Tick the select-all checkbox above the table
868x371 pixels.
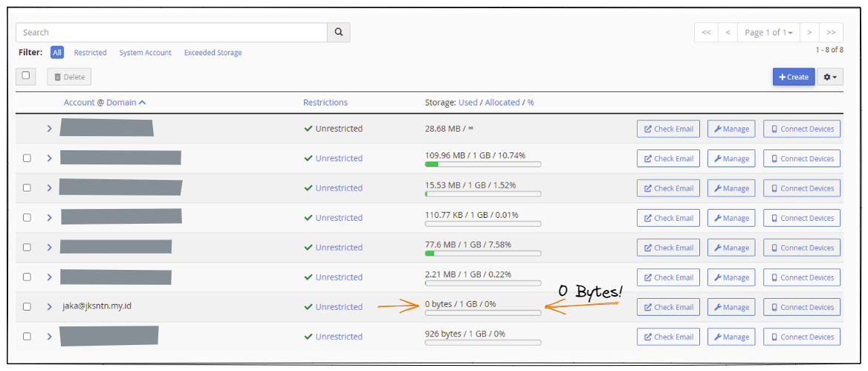(26, 76)
